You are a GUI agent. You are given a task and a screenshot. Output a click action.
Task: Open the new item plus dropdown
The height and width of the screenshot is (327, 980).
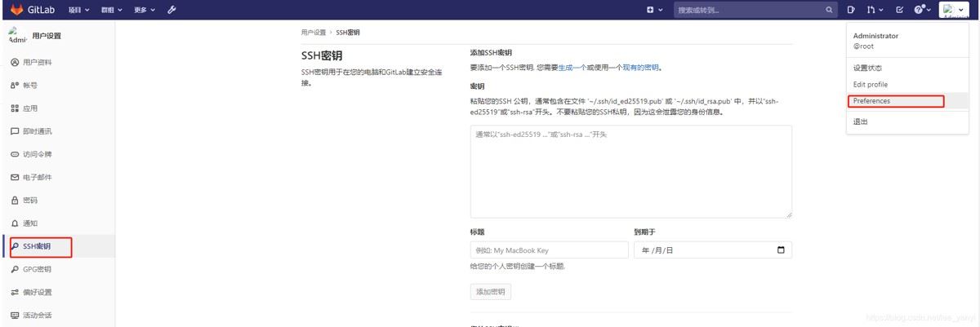coord(655,10)
